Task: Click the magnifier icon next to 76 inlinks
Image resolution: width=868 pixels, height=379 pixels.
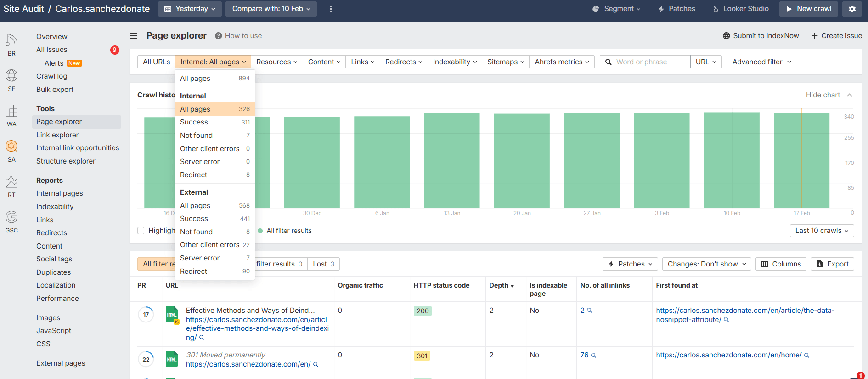Action: 593,355
